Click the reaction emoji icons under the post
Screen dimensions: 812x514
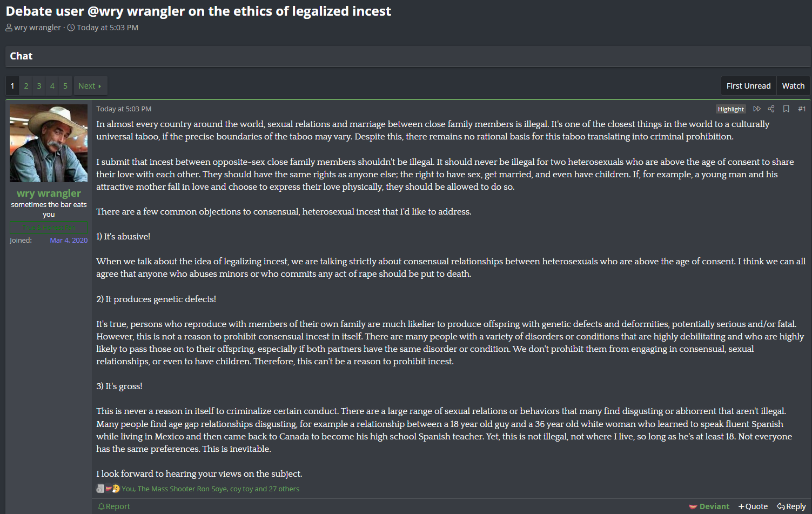tap(108, 489)
